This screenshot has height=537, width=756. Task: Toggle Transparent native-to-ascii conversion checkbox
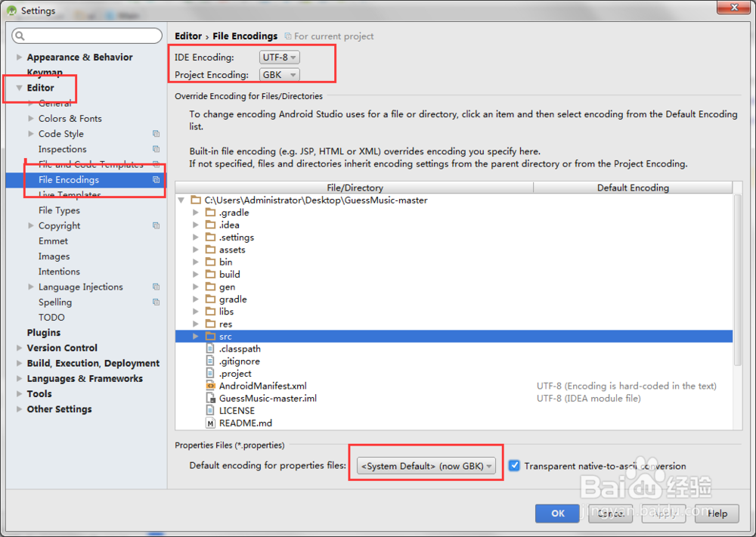click(x=514, y=466)
